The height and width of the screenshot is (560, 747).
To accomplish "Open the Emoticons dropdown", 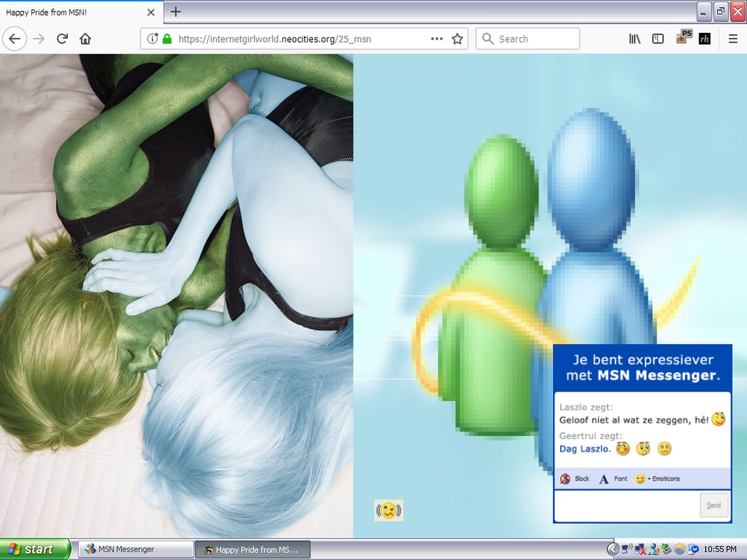I will pyautogui.click(x=657, y=479).
